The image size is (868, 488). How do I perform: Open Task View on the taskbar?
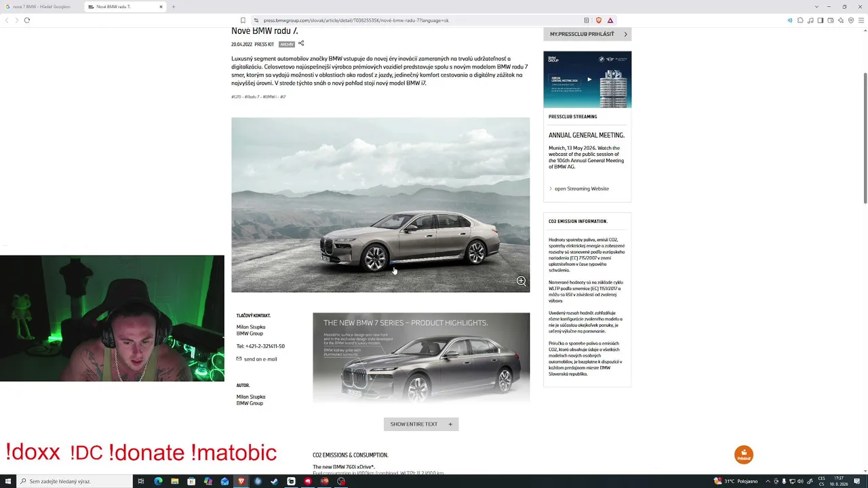[141, 481]
